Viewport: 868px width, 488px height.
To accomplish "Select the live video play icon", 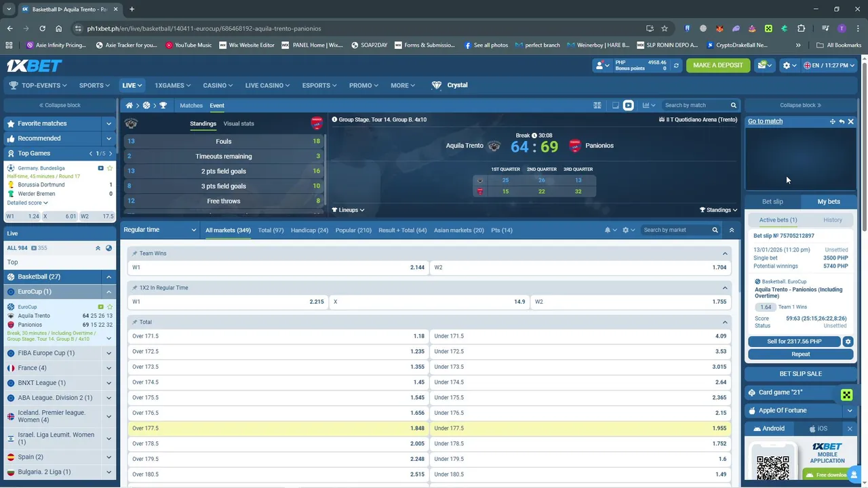I will pos(628,105).
